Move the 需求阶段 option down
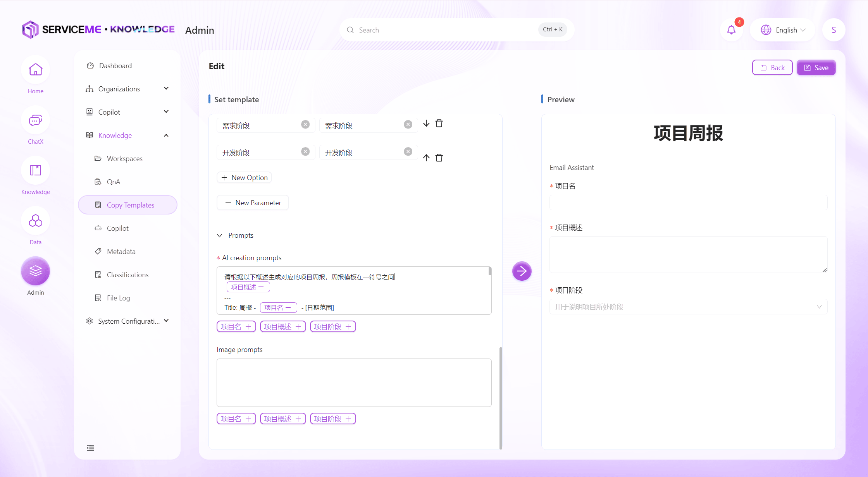 pos(426,124)
